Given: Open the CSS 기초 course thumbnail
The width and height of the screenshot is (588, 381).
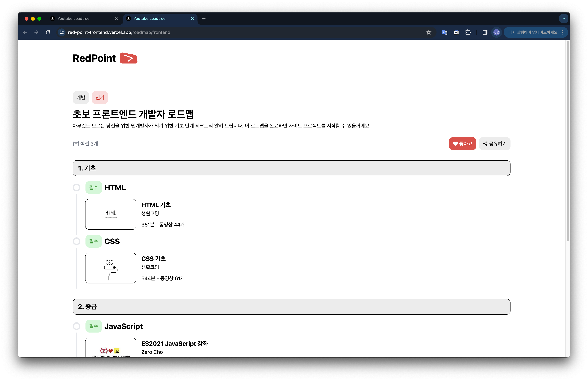Looking at the screenshot, I should (111, 268).
